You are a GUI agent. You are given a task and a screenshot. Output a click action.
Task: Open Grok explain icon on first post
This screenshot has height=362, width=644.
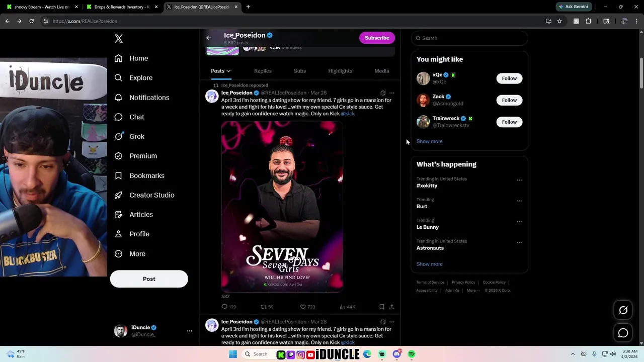[383, 93]
